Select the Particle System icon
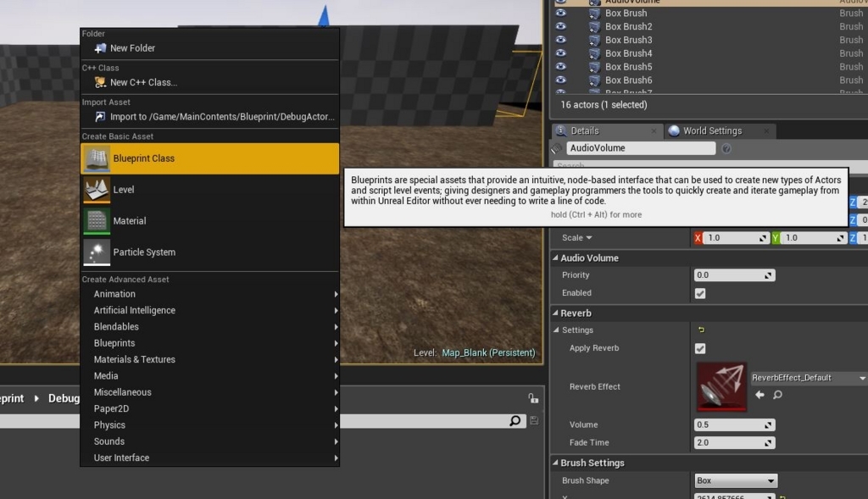The width and height of the screenshot is (868, 499). [x=97, y=252]
